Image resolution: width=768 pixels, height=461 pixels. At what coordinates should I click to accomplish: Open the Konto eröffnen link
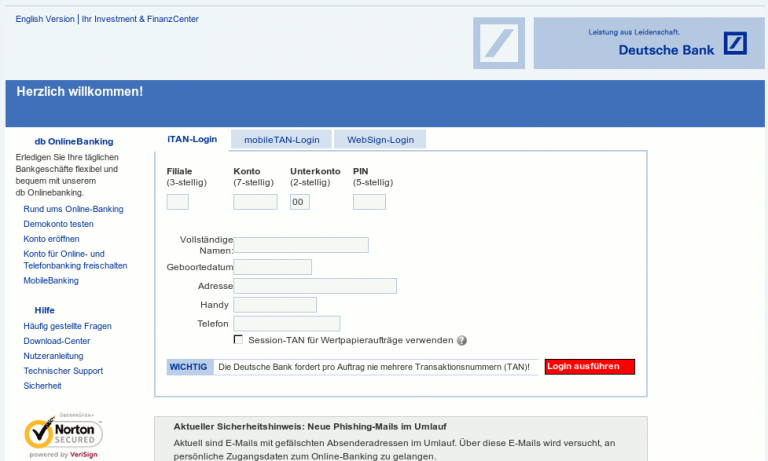(51, 239)
